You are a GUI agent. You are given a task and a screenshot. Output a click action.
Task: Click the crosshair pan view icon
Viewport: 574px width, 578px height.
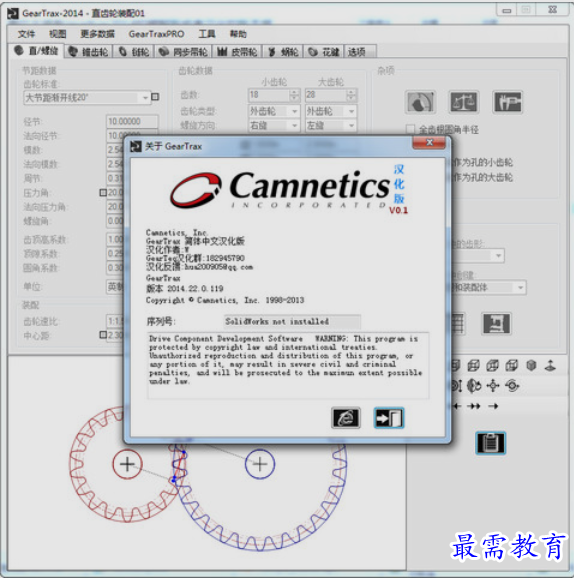click(493, 386)
